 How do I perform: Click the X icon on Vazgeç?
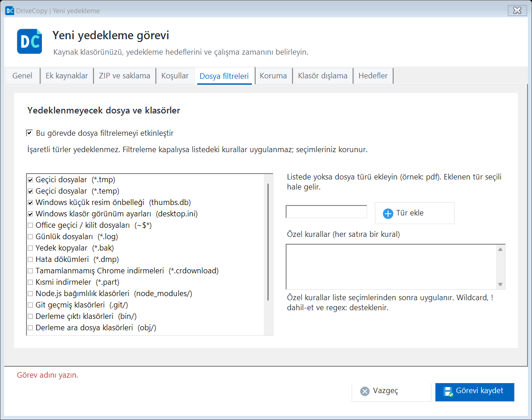coord(365,391)
